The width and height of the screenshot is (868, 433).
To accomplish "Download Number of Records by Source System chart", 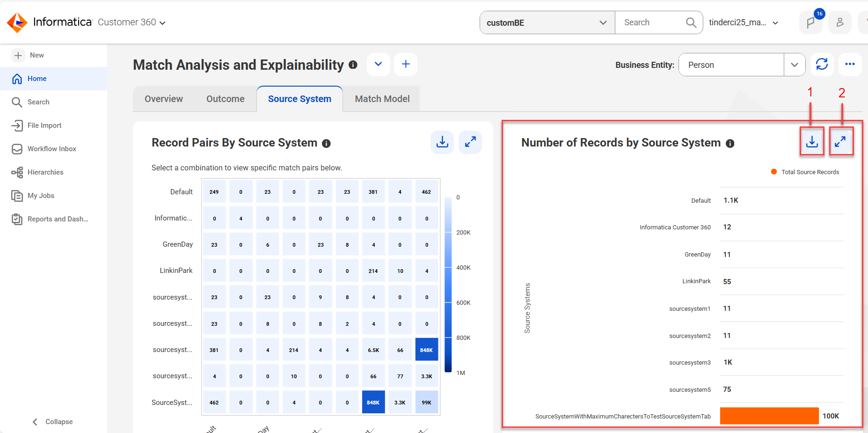I will pyautogui.click(x=812, y=141).
